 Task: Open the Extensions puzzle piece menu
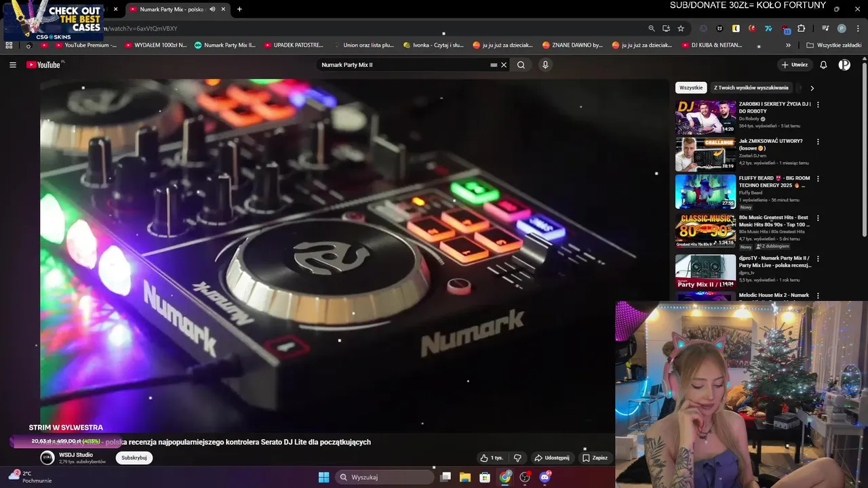(802, 28)
